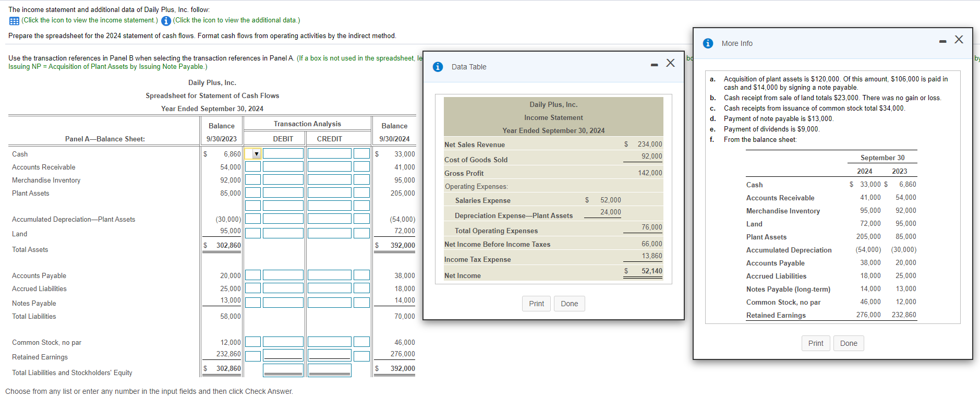980x397 pixels.
Task: Open Retained Earnings credit reference dropdown box
Action: [361, 356]
